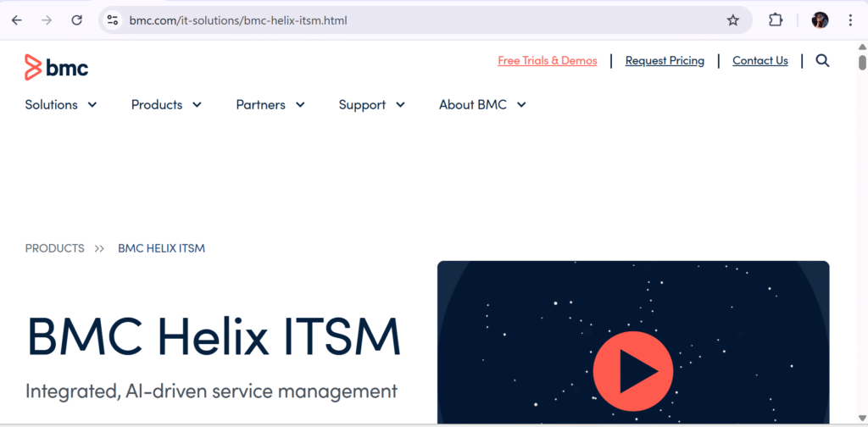Click the Integrated, AI-driven service management subtitle

[211, 391]
